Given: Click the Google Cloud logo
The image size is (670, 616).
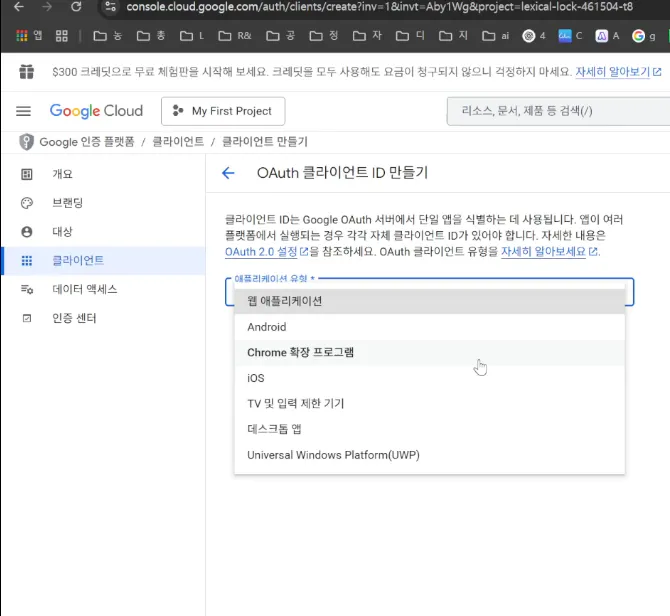Looking at the screenshot, I should pyautogui.click(x=96, y=111).
